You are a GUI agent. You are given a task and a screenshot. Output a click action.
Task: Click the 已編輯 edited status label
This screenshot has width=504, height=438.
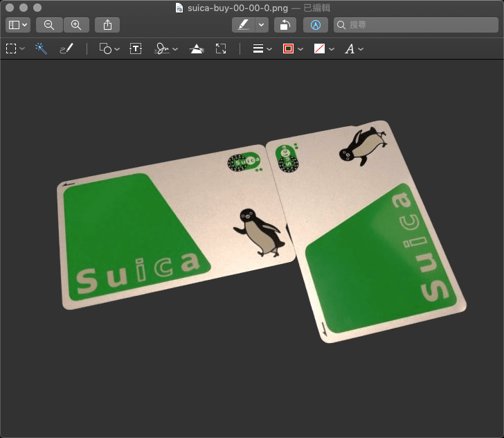click(x=317, y=8)
